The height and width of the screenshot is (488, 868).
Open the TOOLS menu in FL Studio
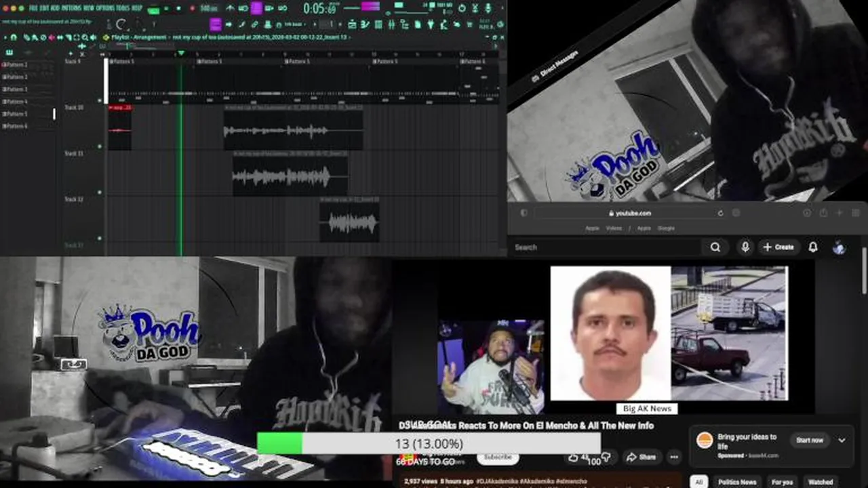coord(122,8)
